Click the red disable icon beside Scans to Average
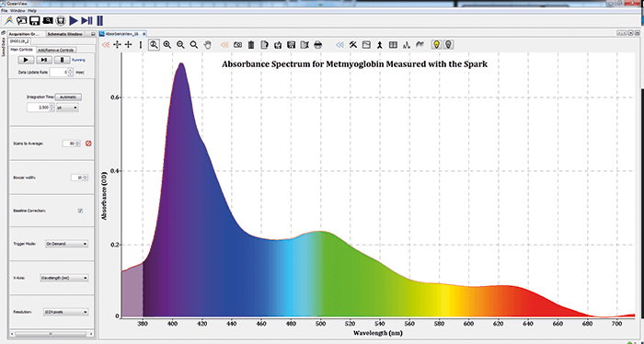Viewport: 644px width, 344px height. pos(88,143)
